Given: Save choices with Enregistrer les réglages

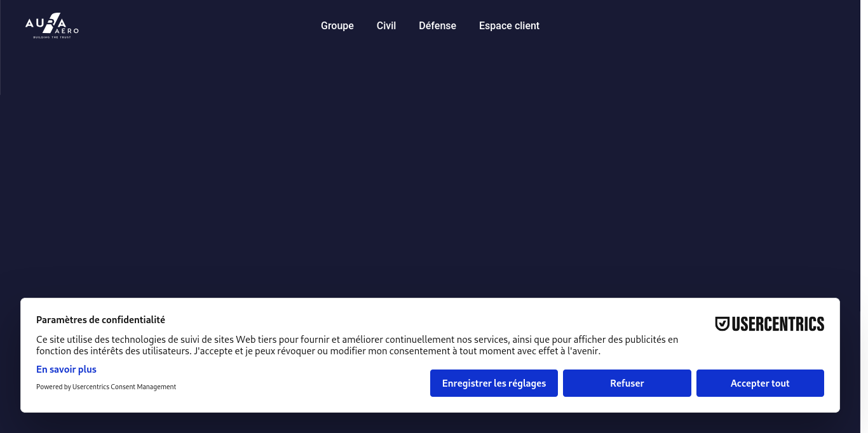Looking at the screenshot, I should 494,383.
